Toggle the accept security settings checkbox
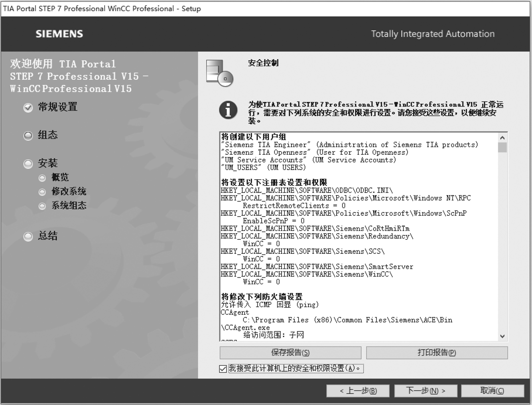The height and width of the screenshot is (405, 532). tap(223, 369)
